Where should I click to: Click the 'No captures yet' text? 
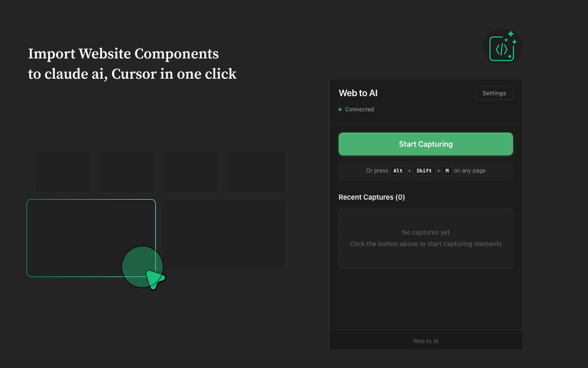pos(426,232)
